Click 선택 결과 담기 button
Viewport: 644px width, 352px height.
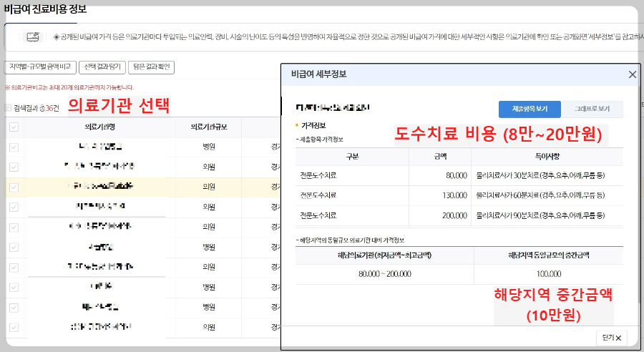point(102,67)
